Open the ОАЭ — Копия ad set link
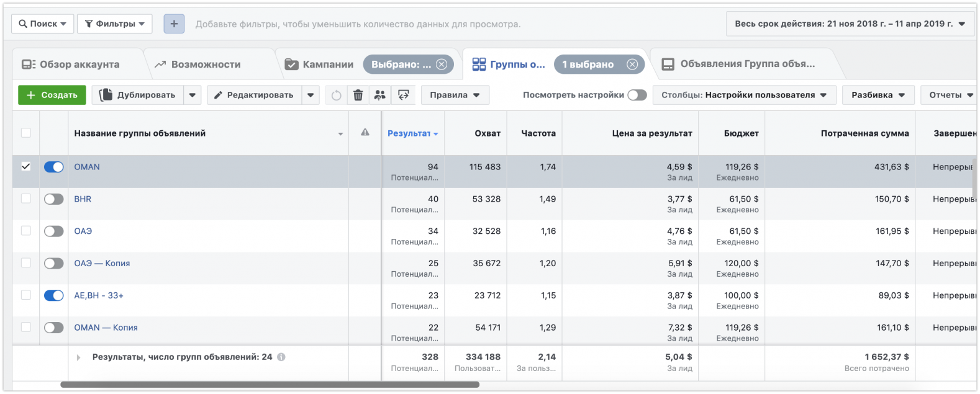This screenshot has width=980, height=394. pyautogui.click(x=102, y=263)
